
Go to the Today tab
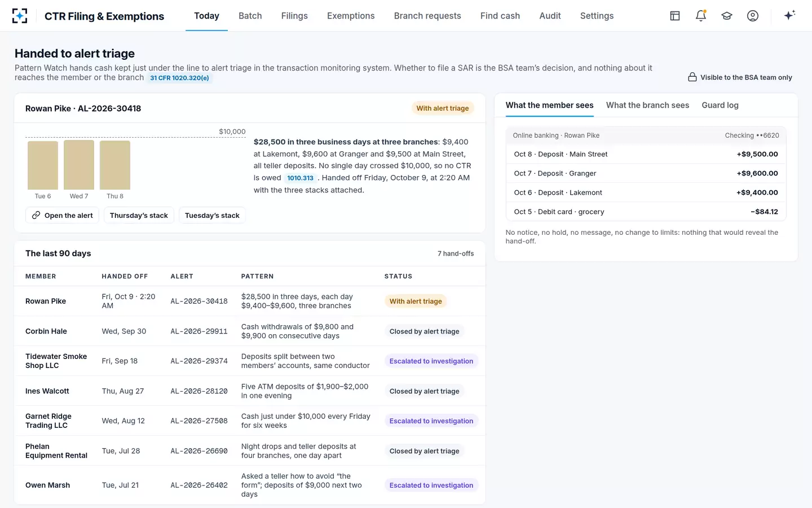[206, 16]
